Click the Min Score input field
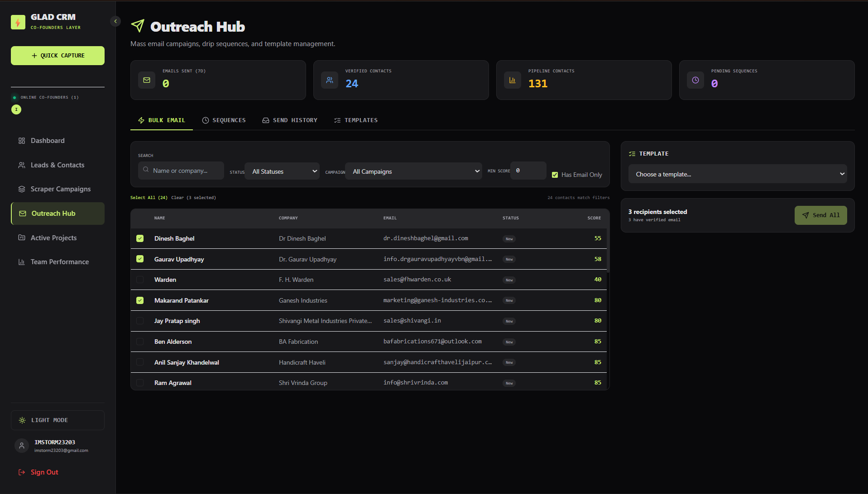Viewport: 868px width, 494px height. click(x=528, y=171)
